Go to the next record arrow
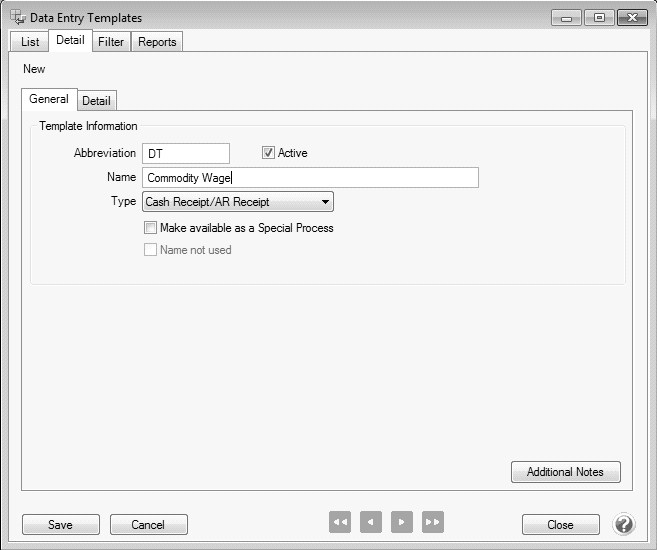The height and width of the screenshot is (550, 657). pos(402,522)
